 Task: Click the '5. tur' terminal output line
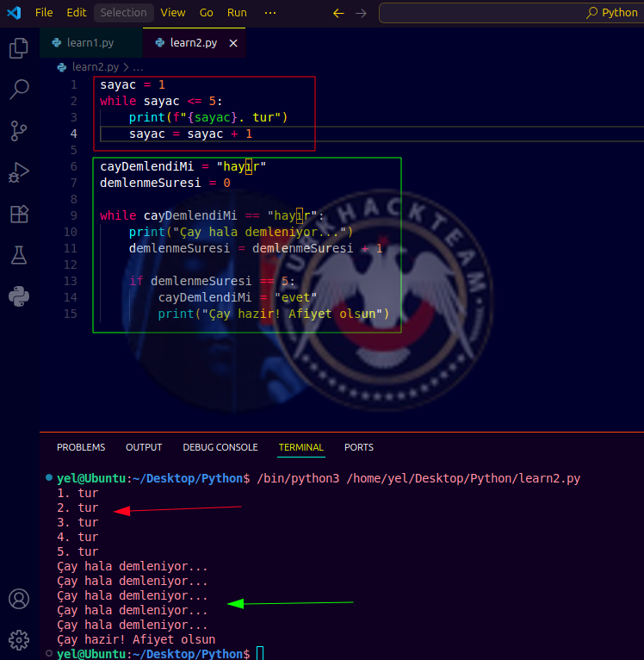point(77,551)
